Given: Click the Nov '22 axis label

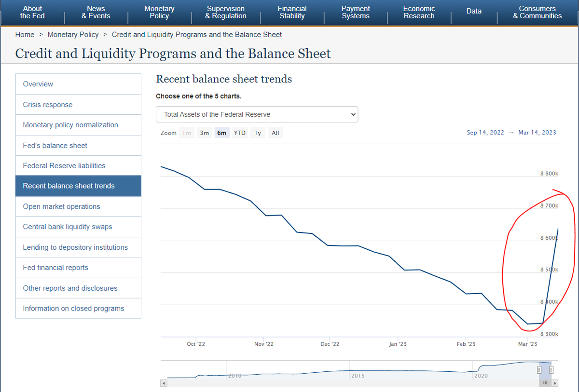Looking at the screenshot, I should (263, 344).
